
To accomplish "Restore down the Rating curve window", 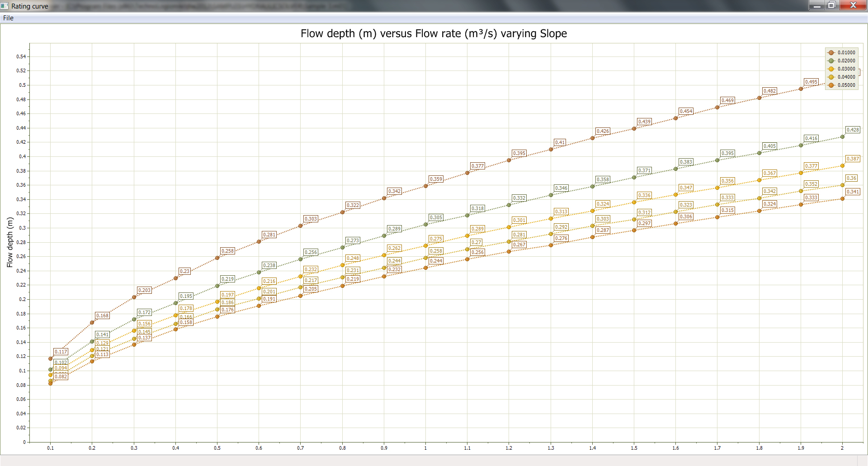I will [831, 5].
